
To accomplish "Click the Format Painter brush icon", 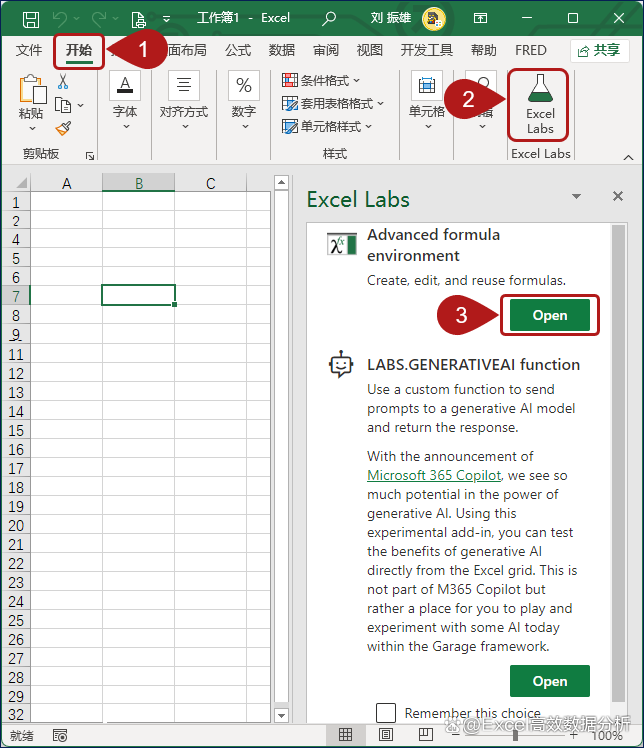I will 63,128.
